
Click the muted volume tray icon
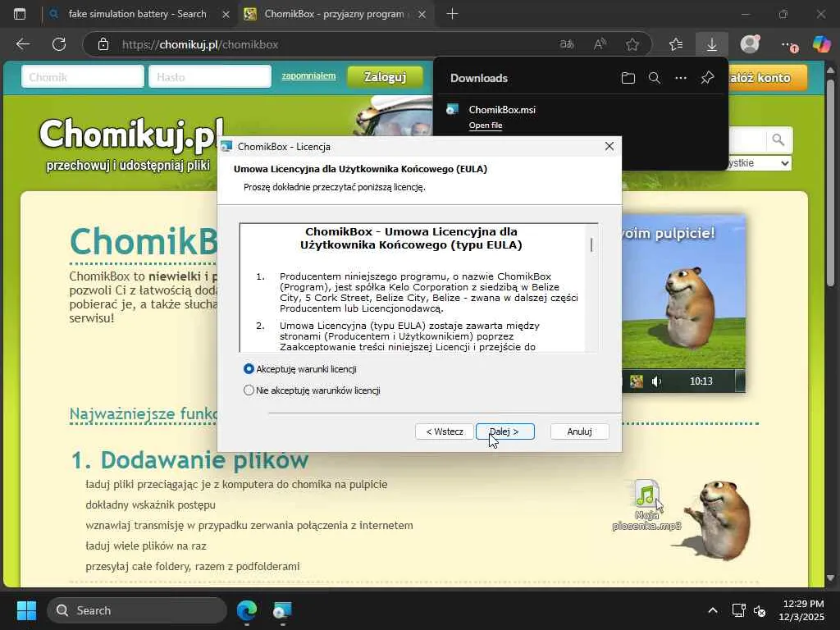760,610
